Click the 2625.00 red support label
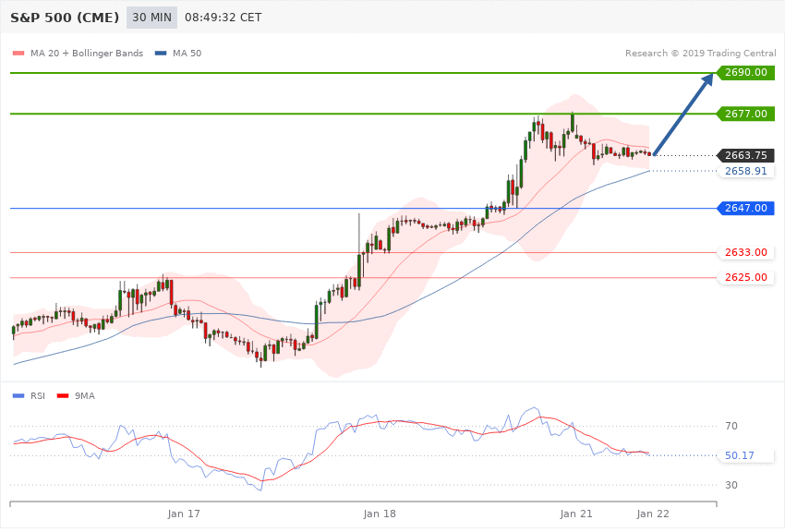This screenshot has height=532, width=785. (745, 277)
